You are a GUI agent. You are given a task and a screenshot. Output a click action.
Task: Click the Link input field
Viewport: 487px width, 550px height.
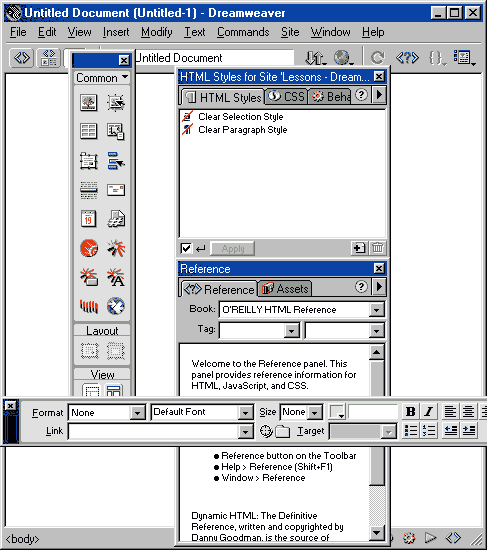click(x=160, y=431)
